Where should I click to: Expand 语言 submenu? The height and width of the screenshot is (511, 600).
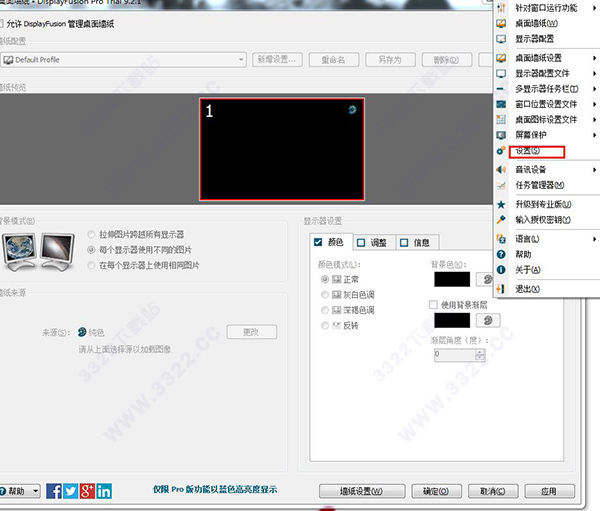click(x=595, y=239)
